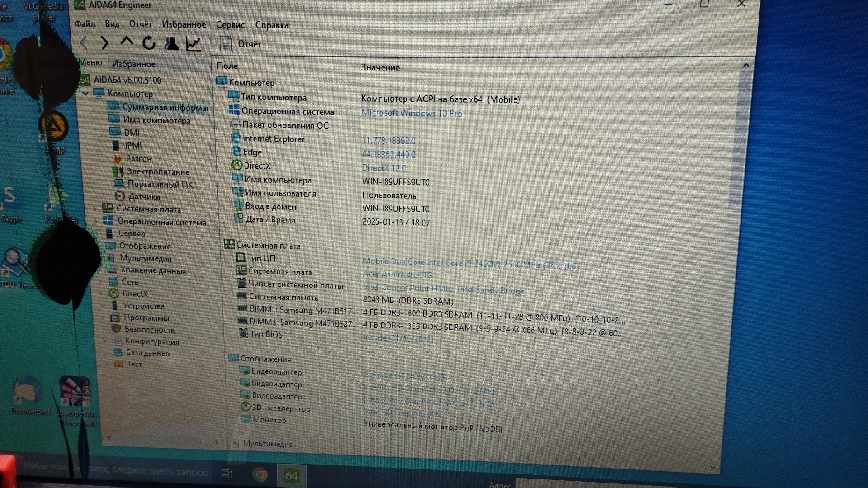868x488 pixels.
Task: Expand the Конфигурация tree node
Action: point(104,341)
